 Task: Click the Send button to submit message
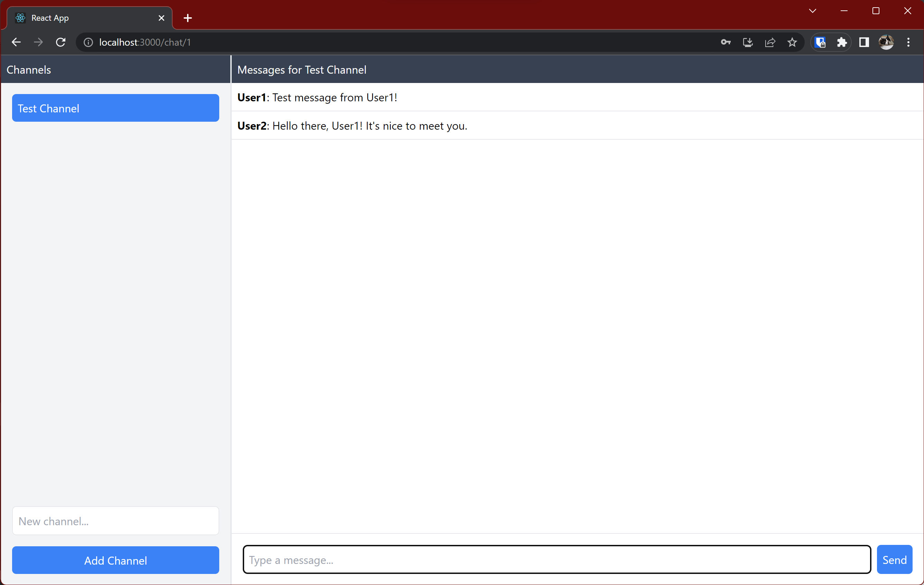(894, 559)
